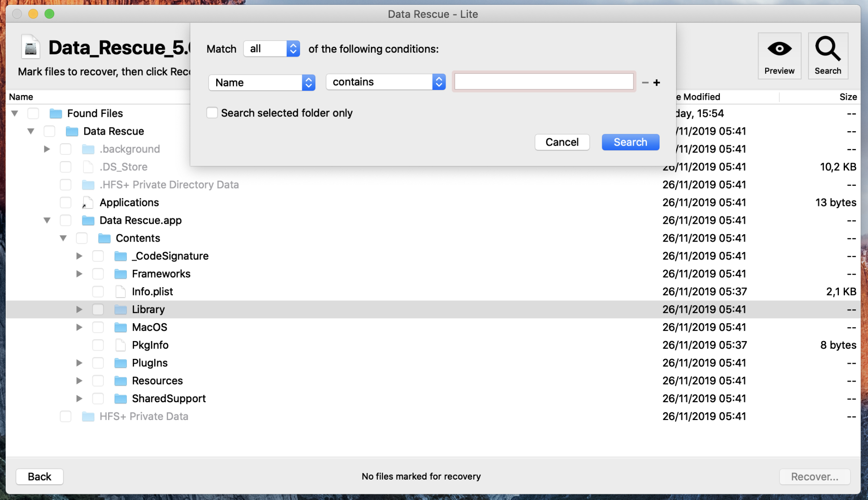Tick the Library folder checkbox
Viewport: 868px width, 500px height.
[x=98, y=309]
